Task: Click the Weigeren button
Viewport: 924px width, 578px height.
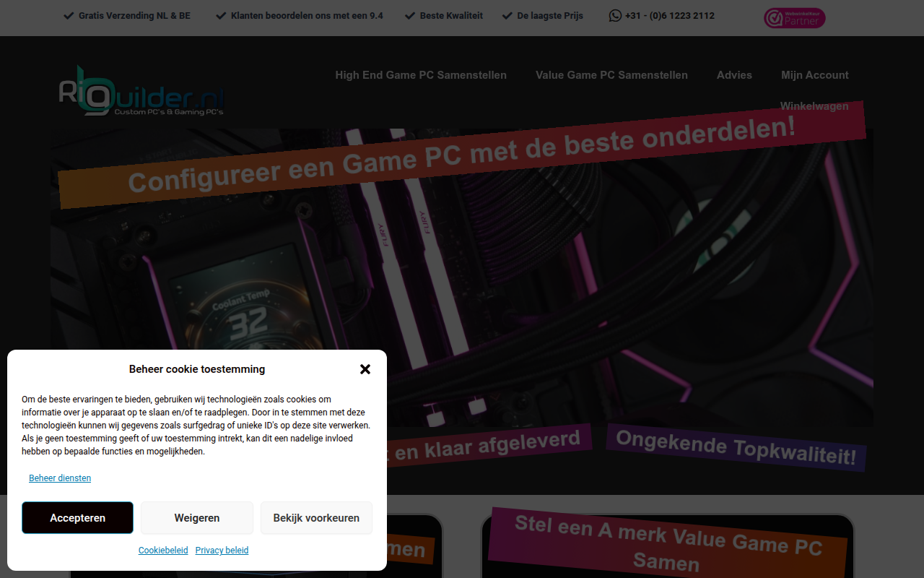Action: pyautogui.click(x=197, y=518)
